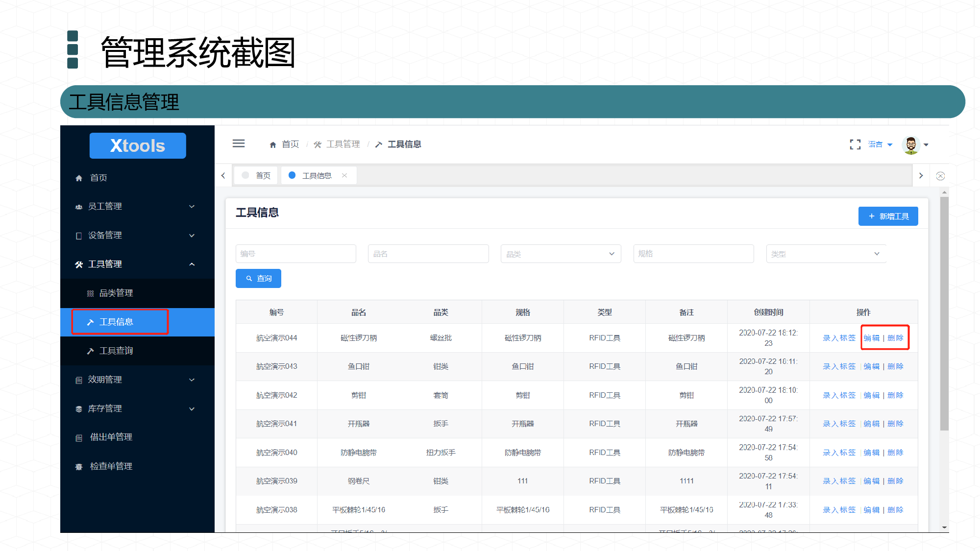Click 录入标签 for 航空演示044
The image size is (980, 551).
tap(839, 338)
